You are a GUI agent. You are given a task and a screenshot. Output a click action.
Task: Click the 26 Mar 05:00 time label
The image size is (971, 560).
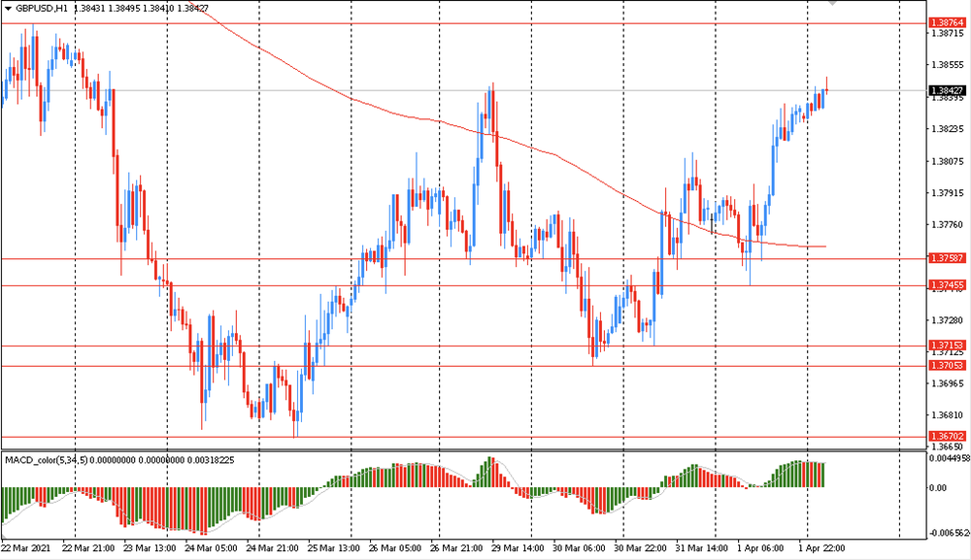coord(394,548)
